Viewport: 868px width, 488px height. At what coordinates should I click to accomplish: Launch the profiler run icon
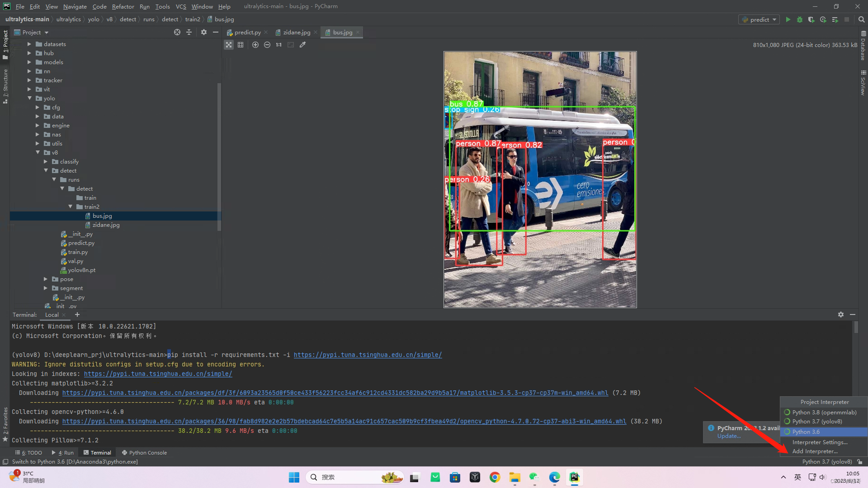823,19
